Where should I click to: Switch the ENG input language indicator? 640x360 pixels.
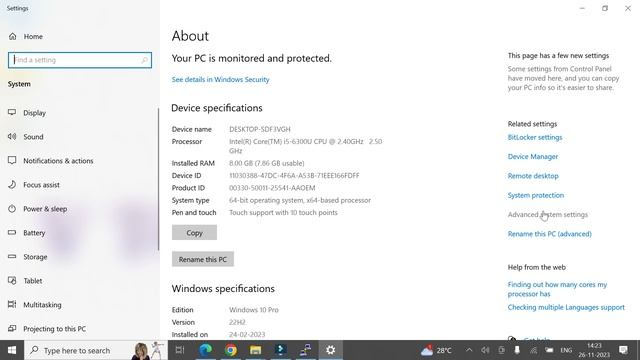pyautogui.click(x=566, y=350)
